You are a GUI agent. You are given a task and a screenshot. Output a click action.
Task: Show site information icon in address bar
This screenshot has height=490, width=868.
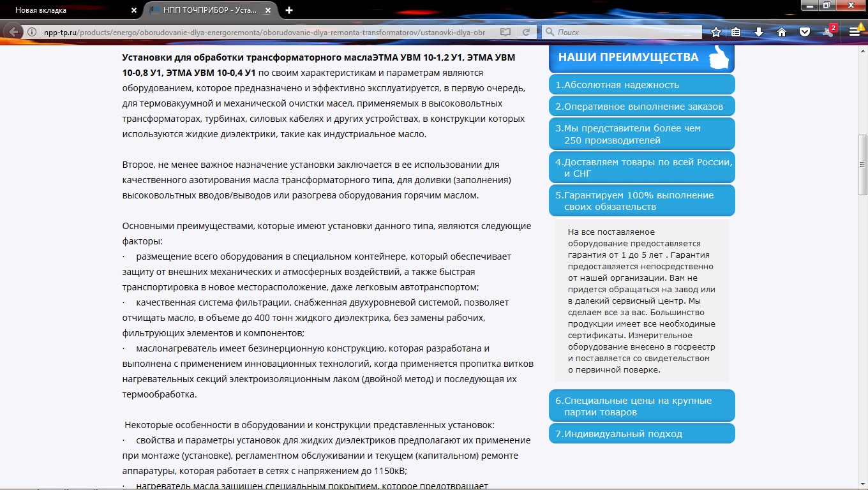[x=32, y=32]
